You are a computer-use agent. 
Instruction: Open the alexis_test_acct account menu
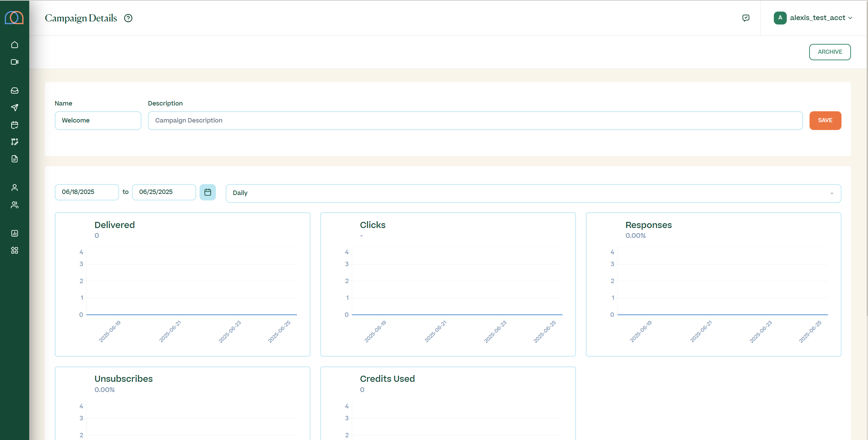coord(813,18)
